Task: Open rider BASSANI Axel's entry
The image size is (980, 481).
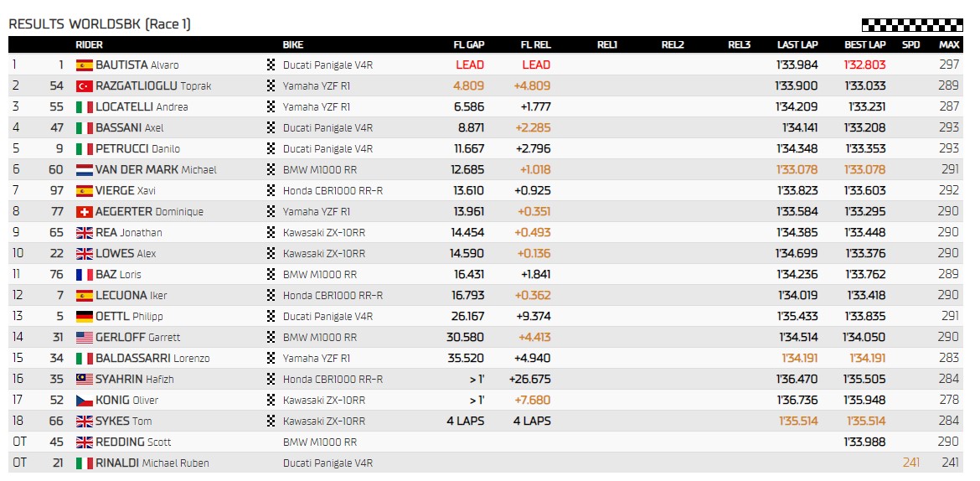Action: tap(129, 127)
